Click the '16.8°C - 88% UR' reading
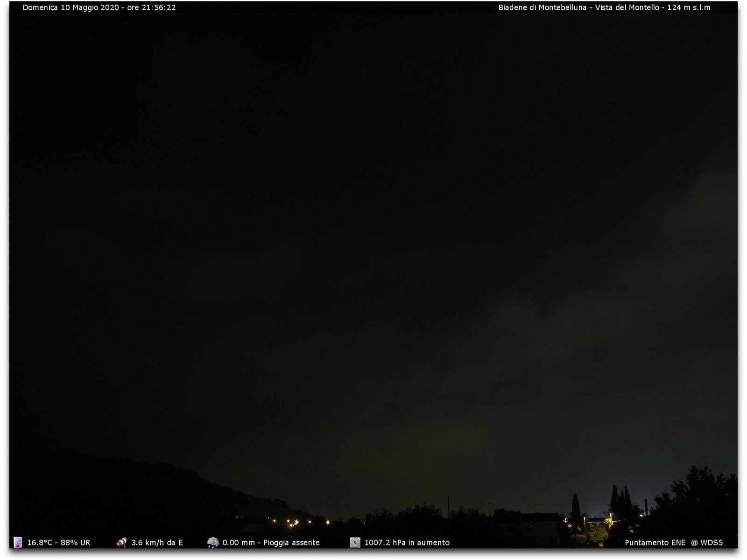The height and width of the screenshot is (560, 747). click(59, 543)
